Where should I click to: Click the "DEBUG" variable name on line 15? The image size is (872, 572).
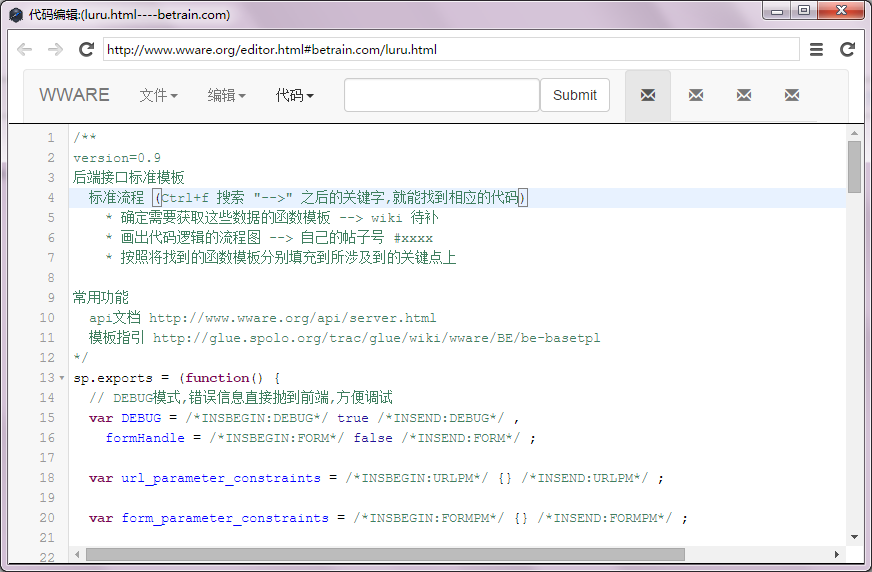tap(141, 418)
